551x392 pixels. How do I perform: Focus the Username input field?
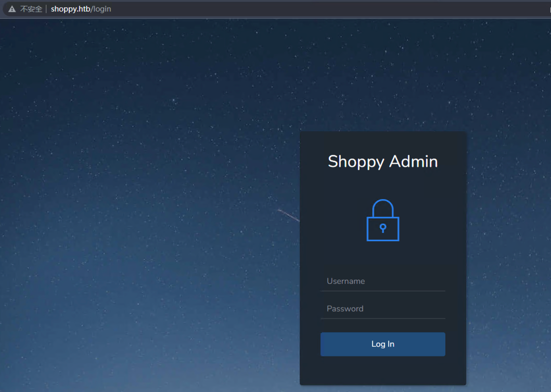[x=383, y=281]
